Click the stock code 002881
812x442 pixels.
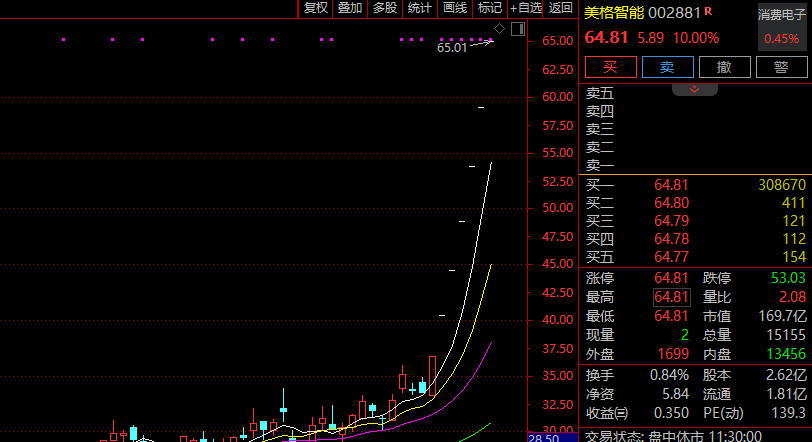pyautogui.click(x=674, y=13)
